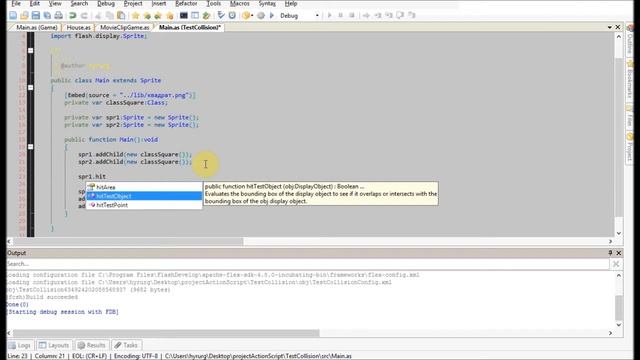640x360 pixels.
Task: Switch to the Main.as (Game) tab
Action: click(x=36, y=27)
